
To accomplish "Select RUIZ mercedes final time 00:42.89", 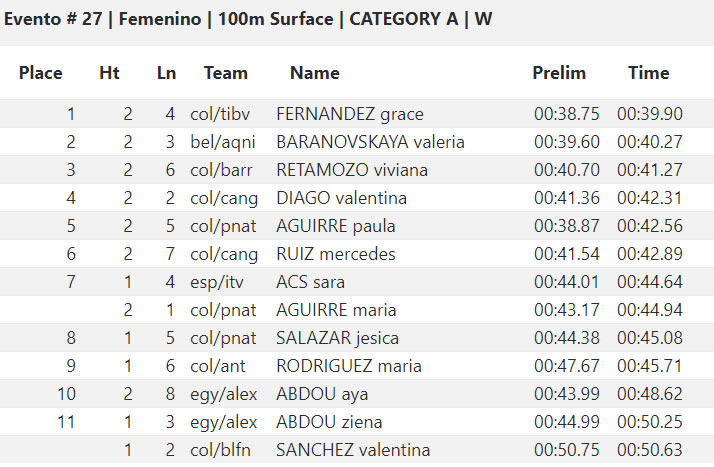I will point(650,254).
